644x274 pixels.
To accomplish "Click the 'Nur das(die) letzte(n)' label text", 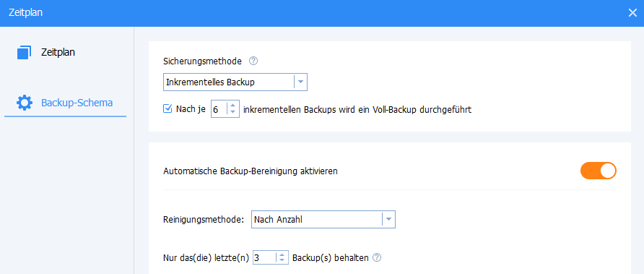I will pyautogui.click(x=206, y=258).
